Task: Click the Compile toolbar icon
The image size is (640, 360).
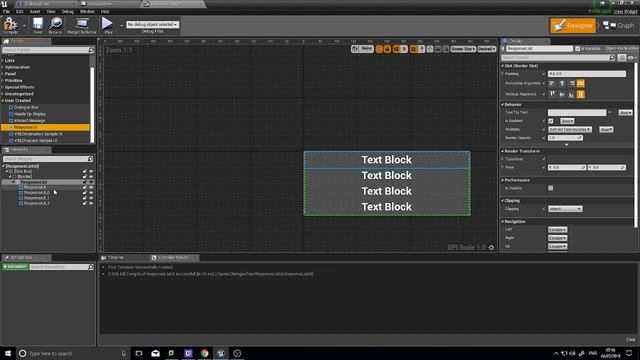Action: coord(10,25)
